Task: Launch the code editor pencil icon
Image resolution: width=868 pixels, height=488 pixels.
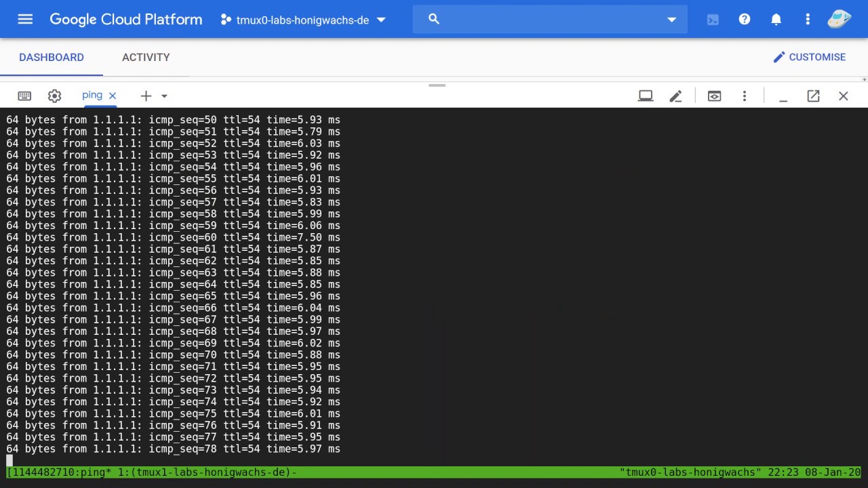Action: click(675, 96)
